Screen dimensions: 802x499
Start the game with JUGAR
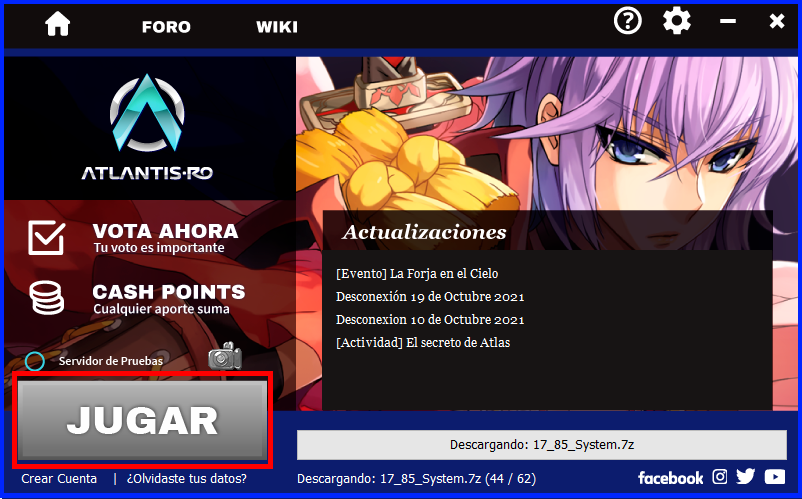[143, 420]
